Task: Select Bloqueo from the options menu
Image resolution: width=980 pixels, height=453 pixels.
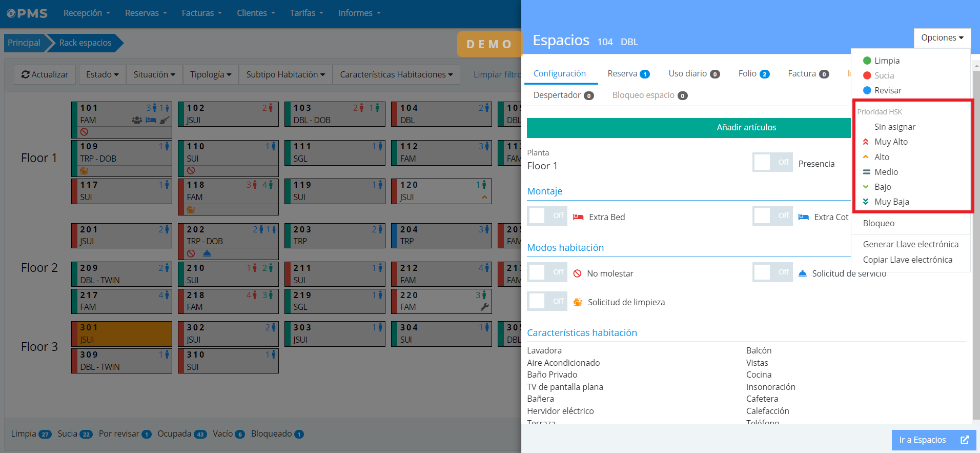Action: [x=879, y=224]
